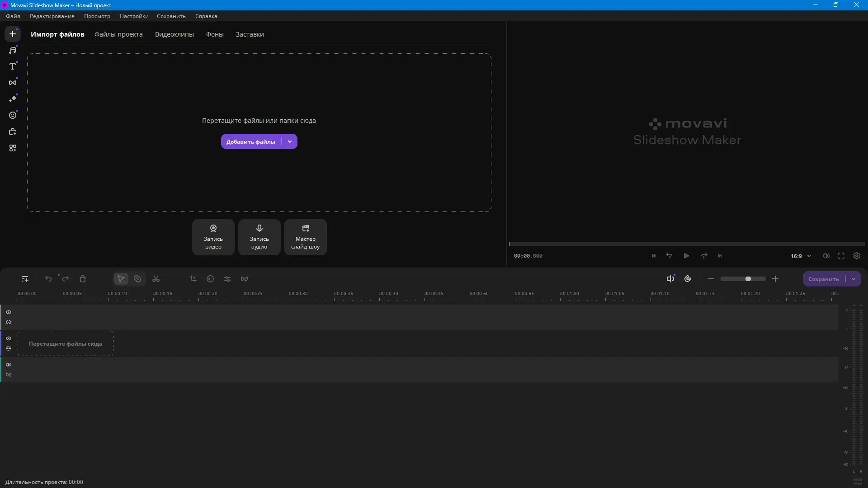Screen dimensions: 868x488
Task: Click the Запись аудио button
Action: 259,237
